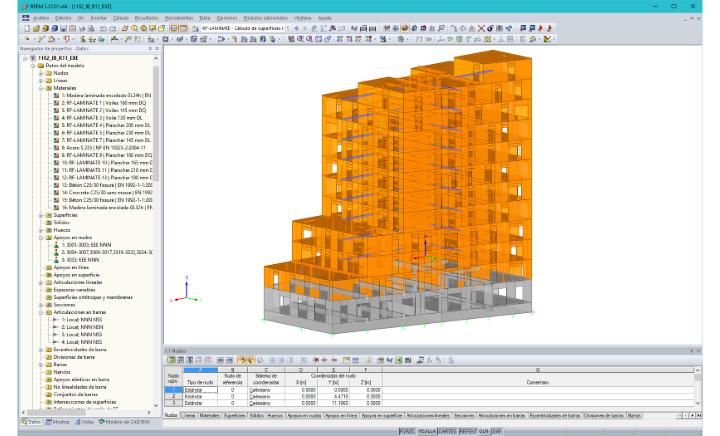
Task: Expand the Líneas tree node
Action: coord(41,80)
